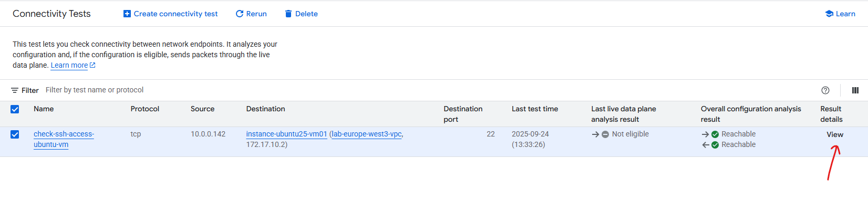This screenshot has height=200, width=868.
Task: Click the Filter lines icon
Action: [15, 90]
